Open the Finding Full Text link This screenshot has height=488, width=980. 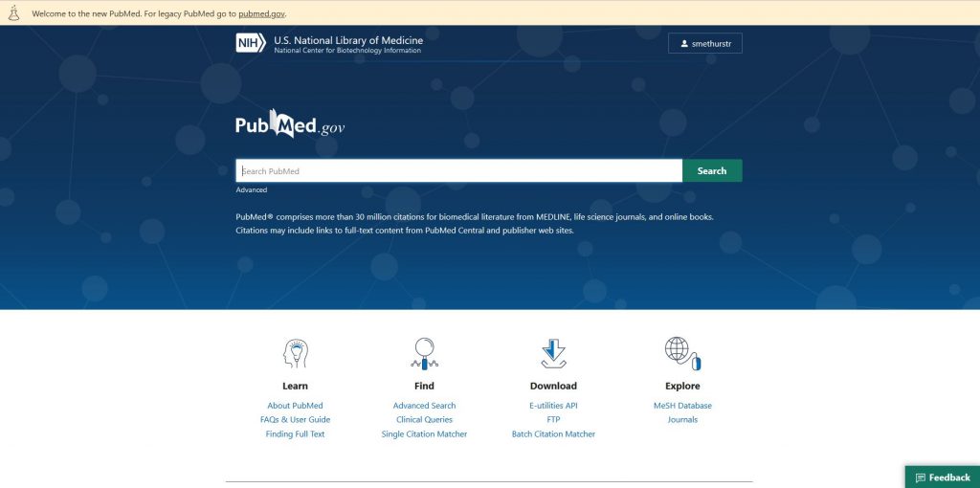295,434
